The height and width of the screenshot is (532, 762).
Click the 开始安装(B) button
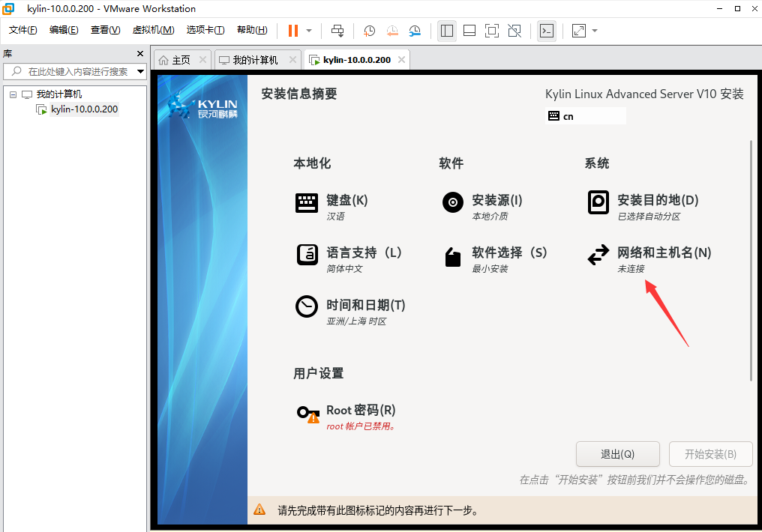(x=710, y=454)
